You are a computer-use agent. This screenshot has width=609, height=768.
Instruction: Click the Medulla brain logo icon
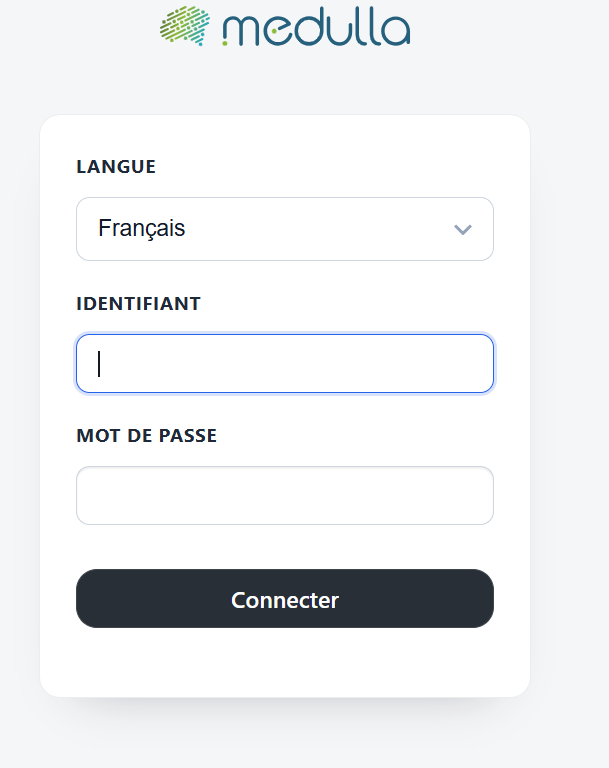[x=185, y=26]
